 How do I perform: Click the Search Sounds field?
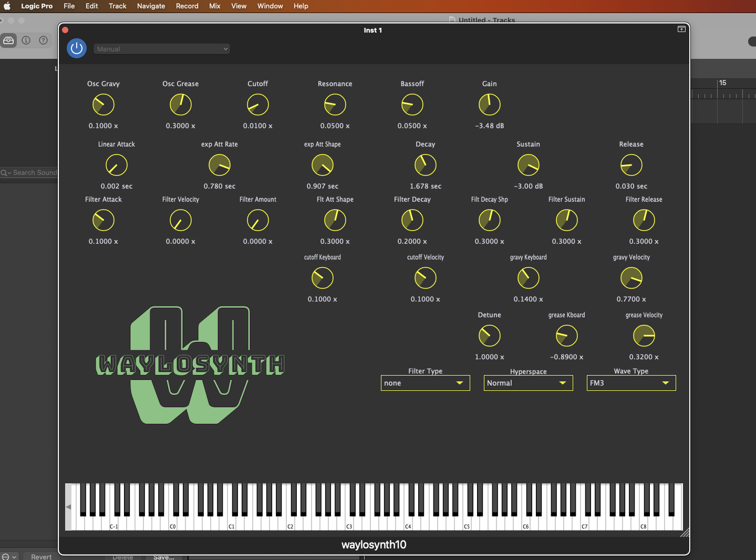coord(29,172)
